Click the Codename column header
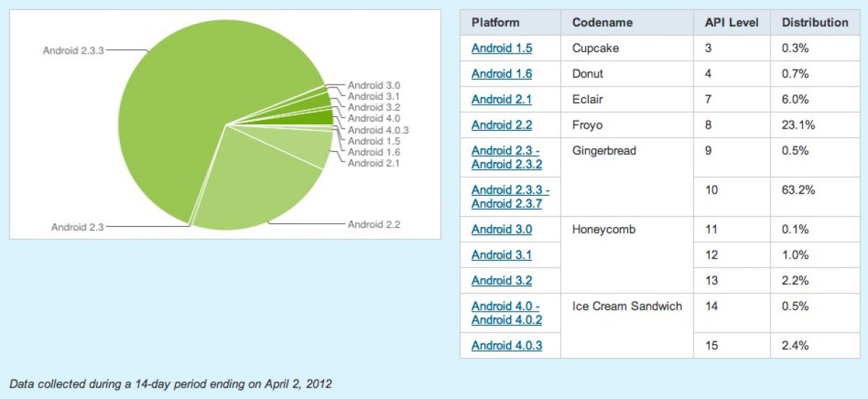Image resolution: width=868 pixels, height=399 pixels. 602,22
